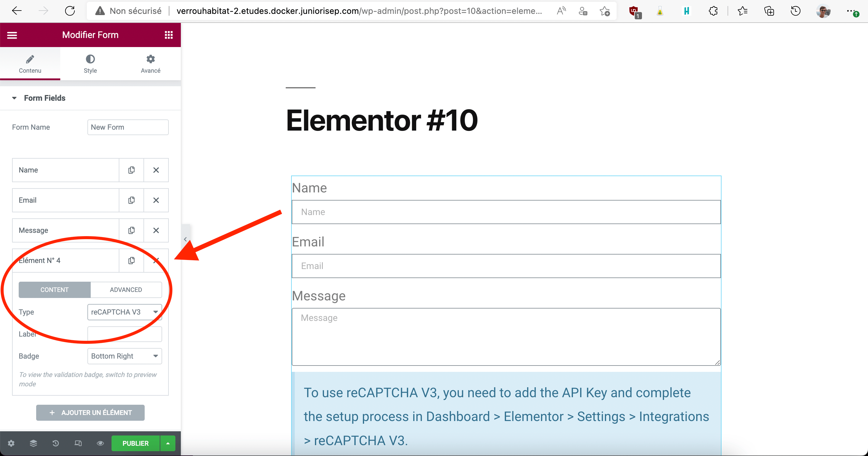Edit the Form Name input field
Screen dimensions: 868x456
click(x=128, y=127)
